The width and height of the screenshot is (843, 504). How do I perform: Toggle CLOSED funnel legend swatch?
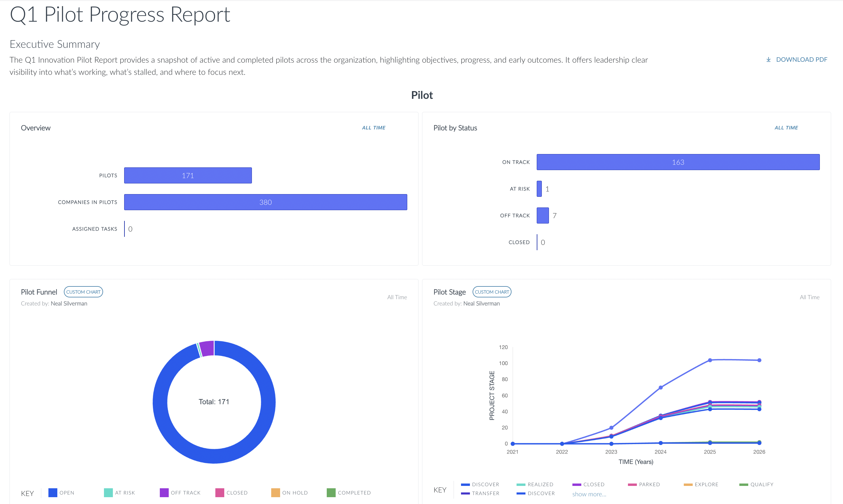point(220,492)
